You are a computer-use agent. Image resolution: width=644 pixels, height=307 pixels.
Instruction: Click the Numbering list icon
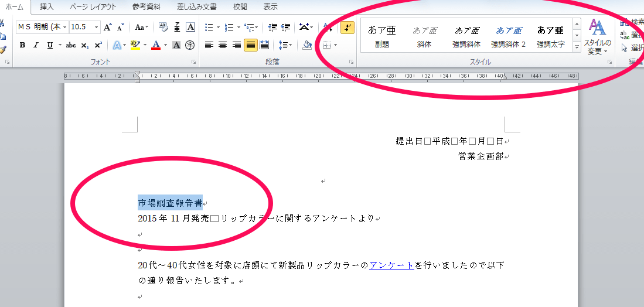(230, 27)
